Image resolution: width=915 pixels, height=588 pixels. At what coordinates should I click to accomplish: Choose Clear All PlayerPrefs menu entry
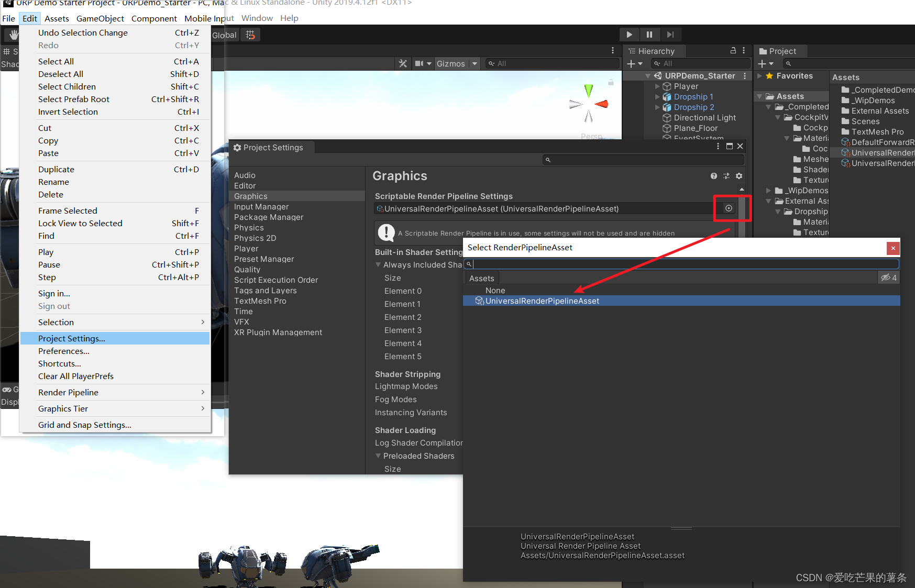[x=115, y=376]
